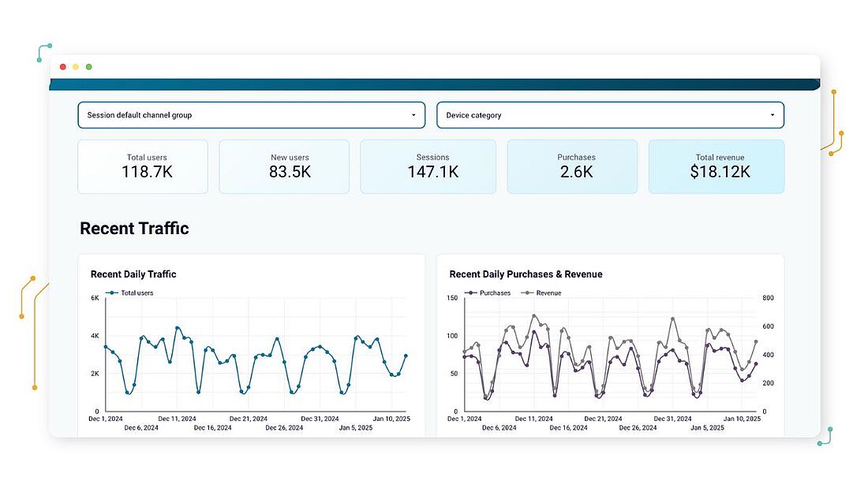The image size is (868, 488).
Task: Click Jan 5, 2025 label on traffic chart
Action: pyautogui.click(x=356, y=428)
